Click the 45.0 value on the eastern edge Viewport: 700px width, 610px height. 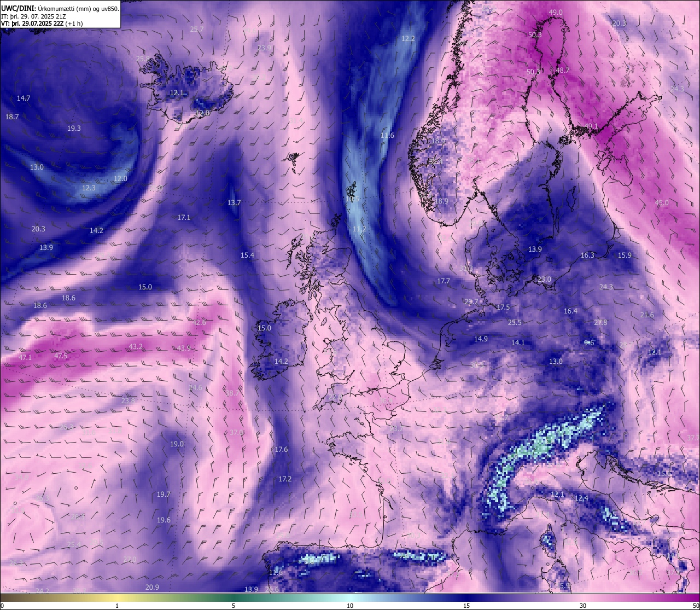(x=662, y=203)
